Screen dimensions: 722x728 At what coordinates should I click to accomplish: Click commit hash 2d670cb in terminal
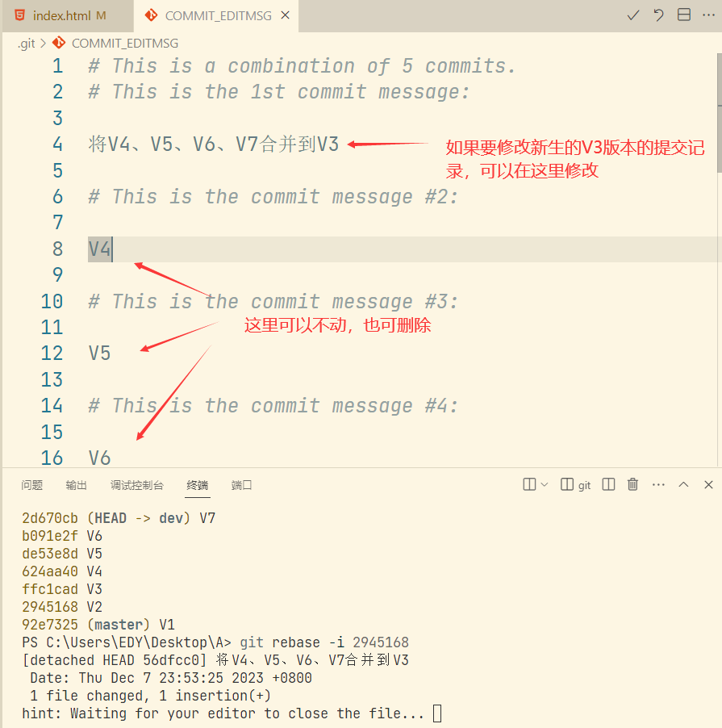click(50, 518)
